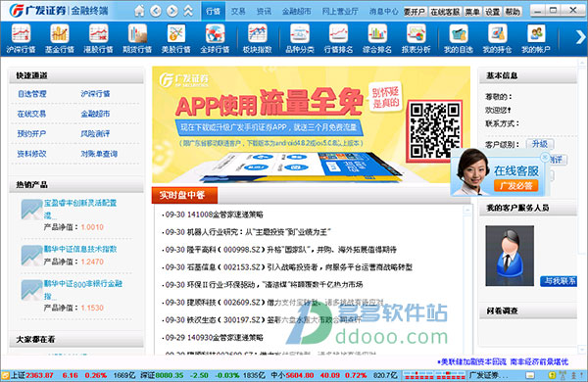Switch to the 资讯 tab
This screenshot has width=588, height=382.
(264, 11)
